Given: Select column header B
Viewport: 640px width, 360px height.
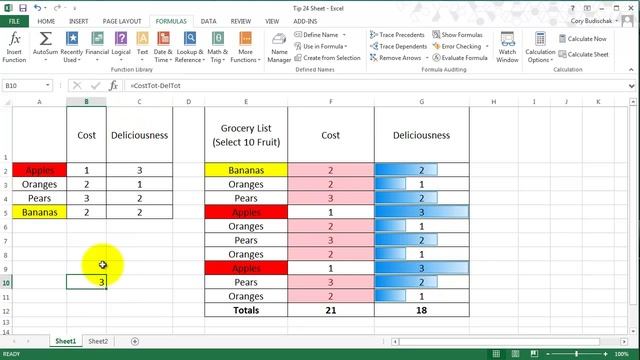Looking at the screenshot, I should (87, 102).
